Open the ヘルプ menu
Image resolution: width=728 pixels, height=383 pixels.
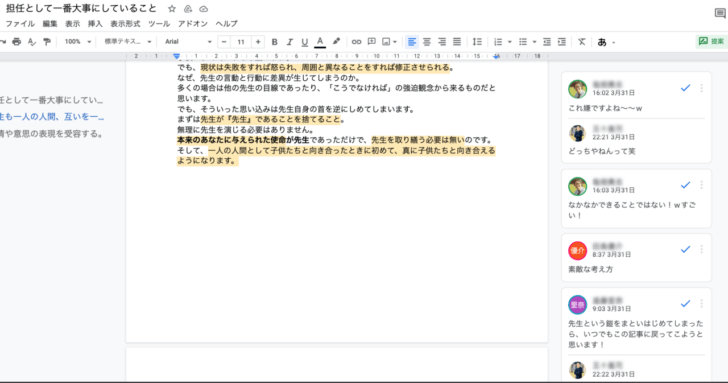coord(226,24)
